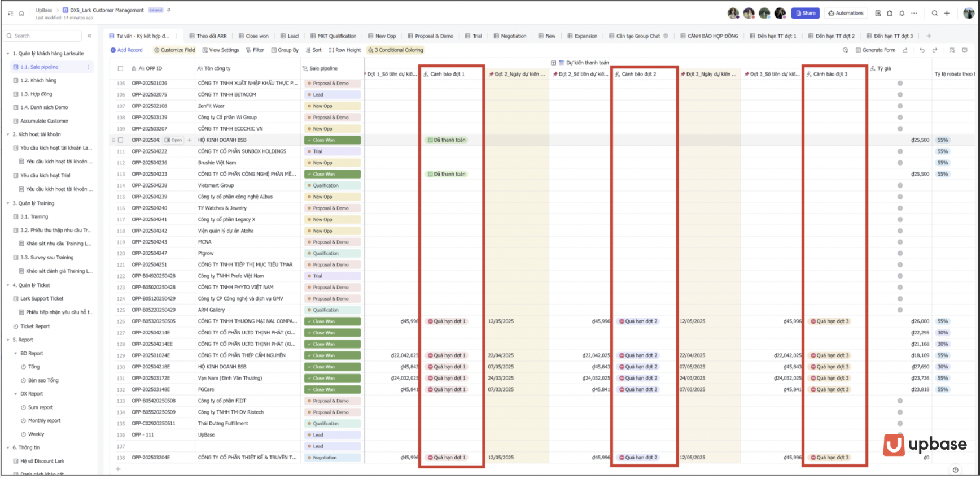
Task: Pin the base using the pin icon
Action: pos(169,10)
